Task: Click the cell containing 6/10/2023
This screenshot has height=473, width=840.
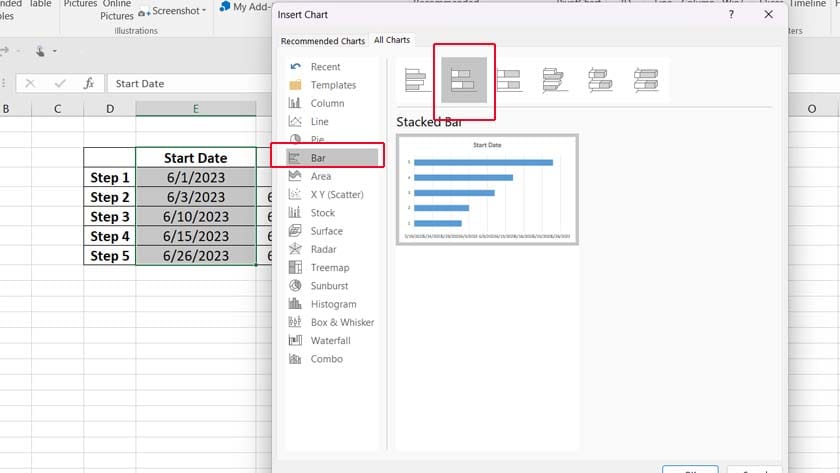Action: (196, 216)
